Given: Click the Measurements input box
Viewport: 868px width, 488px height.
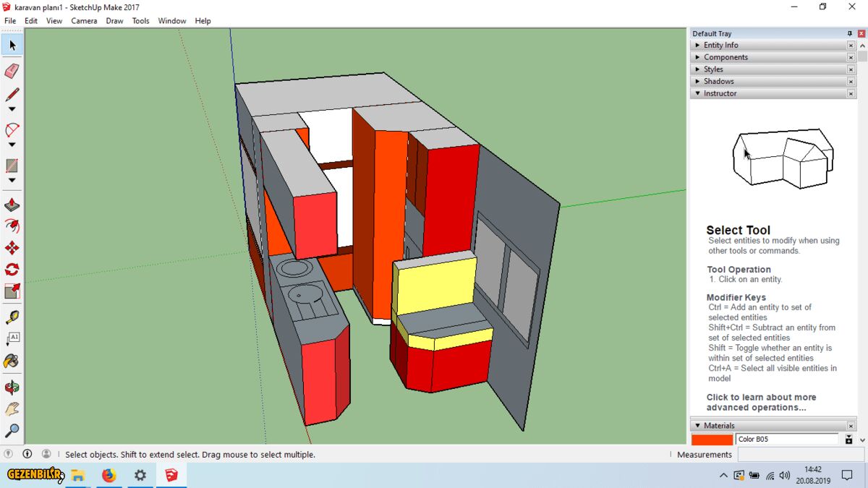Looking at the screenshot, I should coord(801,455).
